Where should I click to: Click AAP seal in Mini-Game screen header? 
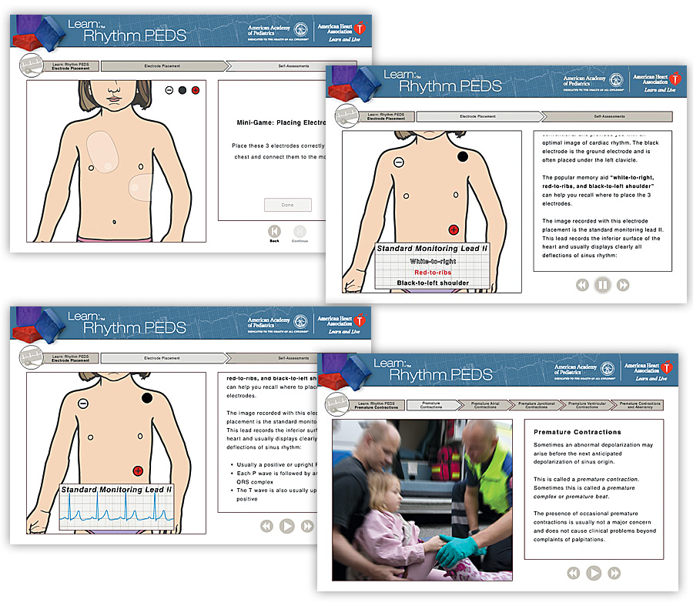tap(301, 29)
